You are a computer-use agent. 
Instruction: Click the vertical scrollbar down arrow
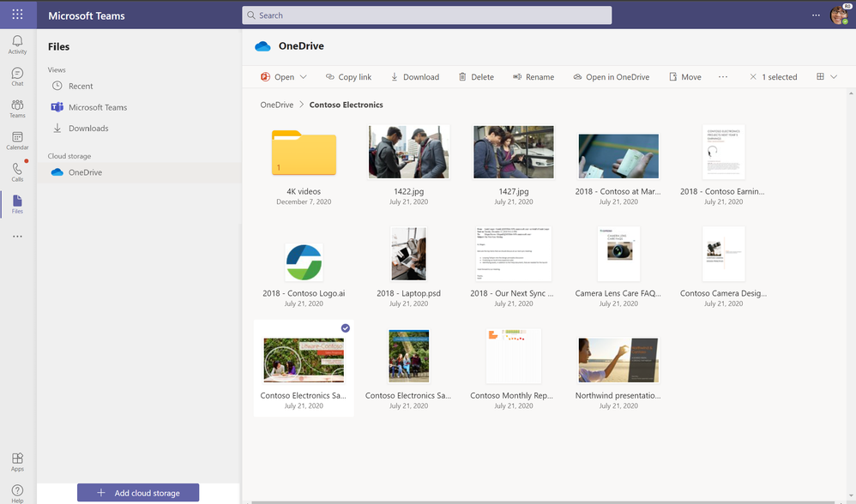point(851,496)
